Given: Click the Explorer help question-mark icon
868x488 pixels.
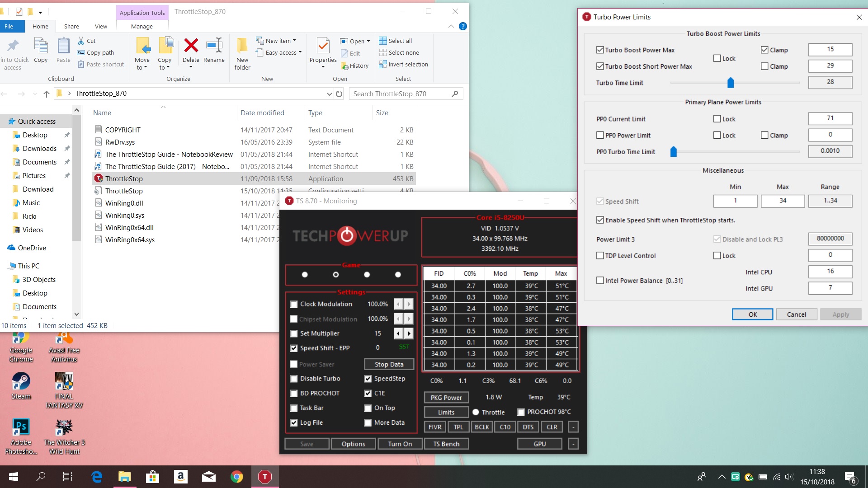Looking at the screenshot, I should pyautogui.click(x=462, y=26).
